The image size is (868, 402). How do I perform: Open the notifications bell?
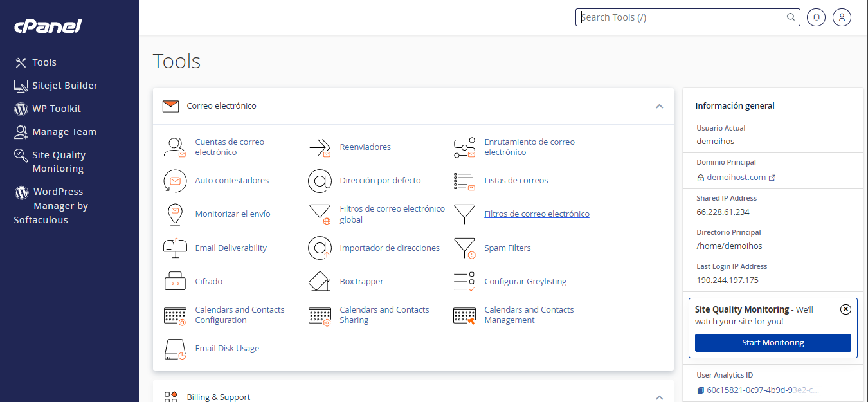816,17
